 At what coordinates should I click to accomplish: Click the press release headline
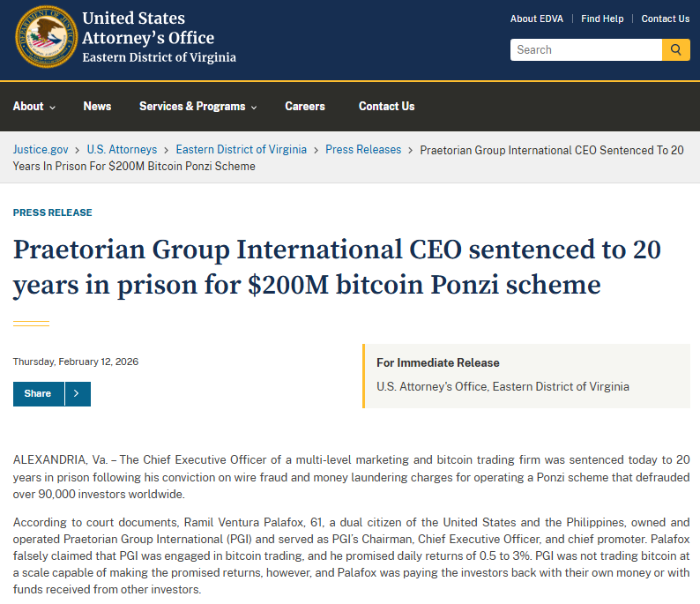[337, 267]
